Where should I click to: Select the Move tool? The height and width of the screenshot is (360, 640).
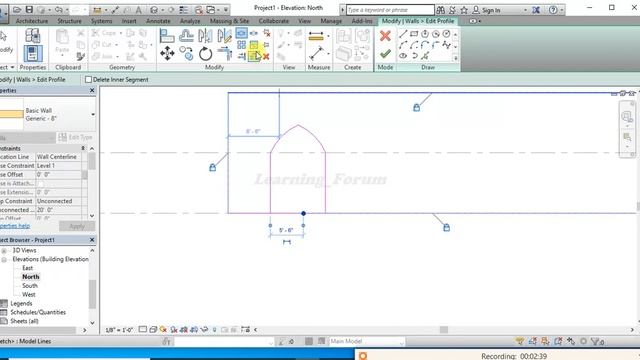(167, 53)
